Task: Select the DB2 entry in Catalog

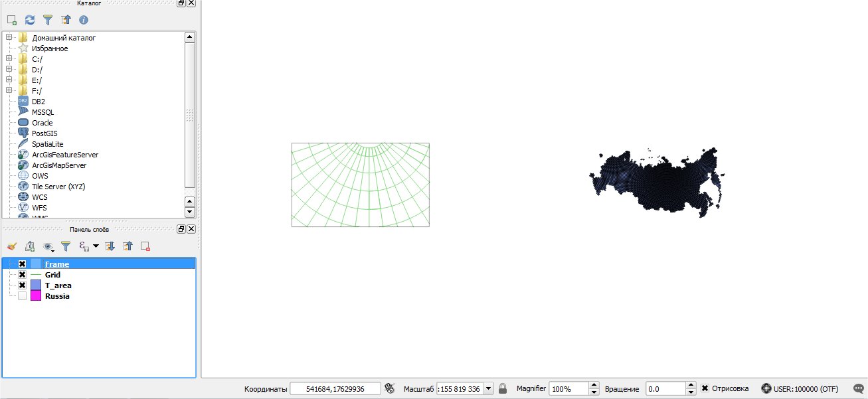Action: click(39, 102)
